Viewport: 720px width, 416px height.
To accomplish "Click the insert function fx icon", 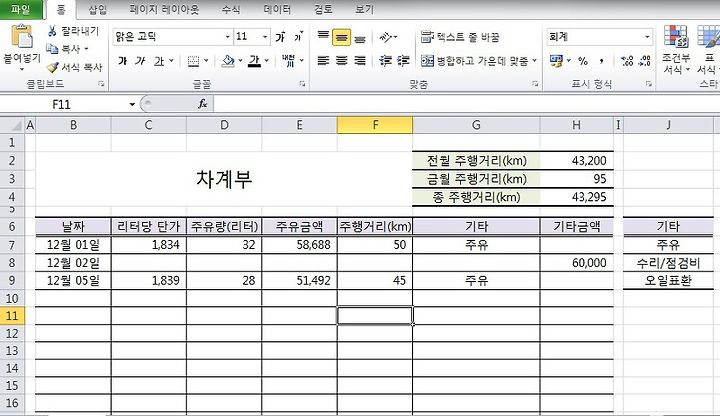I will tap(202, 104).
